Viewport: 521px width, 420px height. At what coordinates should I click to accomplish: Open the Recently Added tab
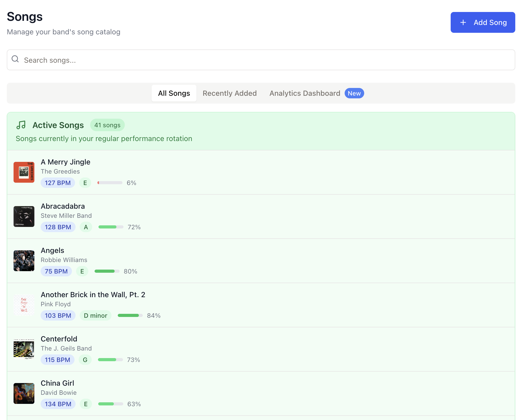(230, 93)
